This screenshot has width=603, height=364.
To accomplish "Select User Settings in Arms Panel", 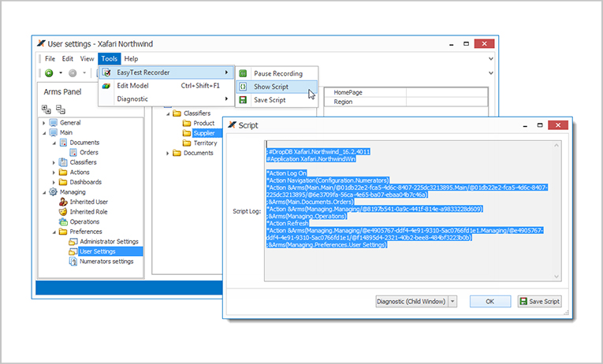I will point(98,251).
